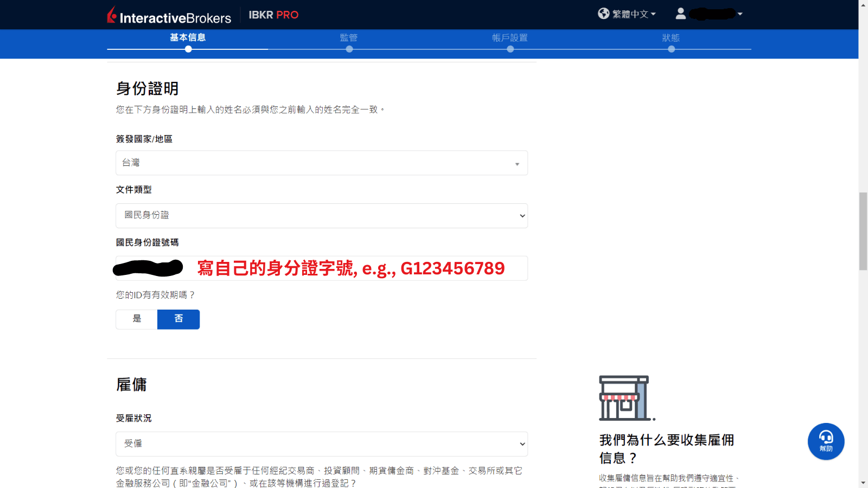
Task: Switch to the 狀態 tab
Action: (672, 38)
